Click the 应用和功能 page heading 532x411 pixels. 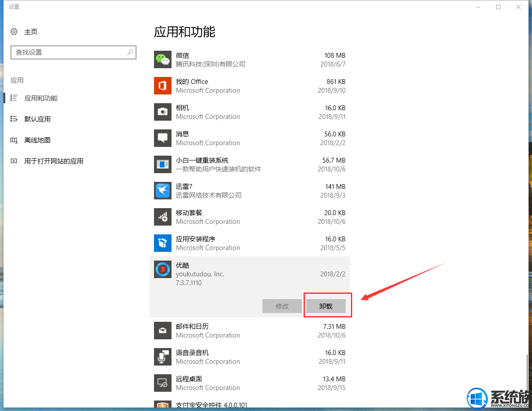[x=185, y=31]
